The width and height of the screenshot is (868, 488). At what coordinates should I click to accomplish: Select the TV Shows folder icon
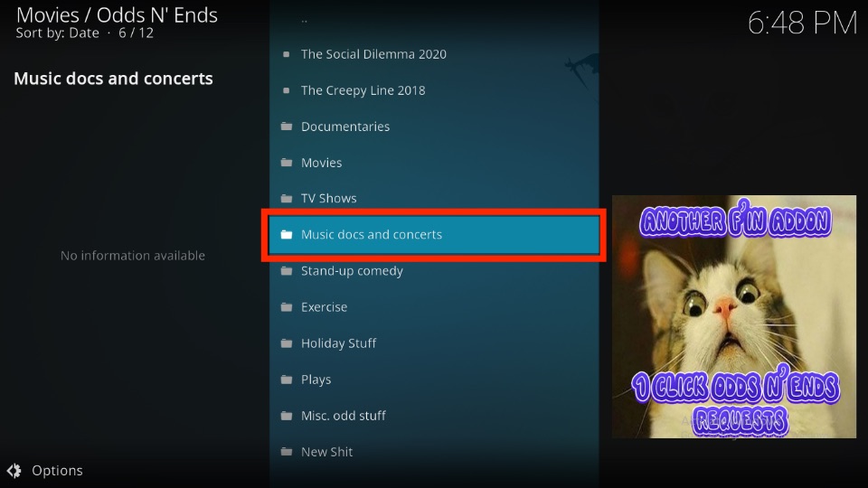coord(287,198)
